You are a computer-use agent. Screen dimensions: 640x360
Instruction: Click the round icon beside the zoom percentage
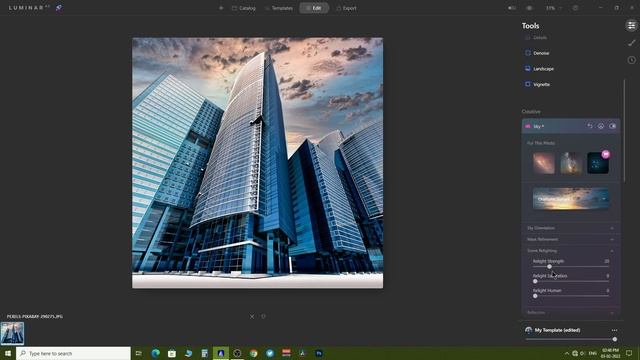[575, 8]
